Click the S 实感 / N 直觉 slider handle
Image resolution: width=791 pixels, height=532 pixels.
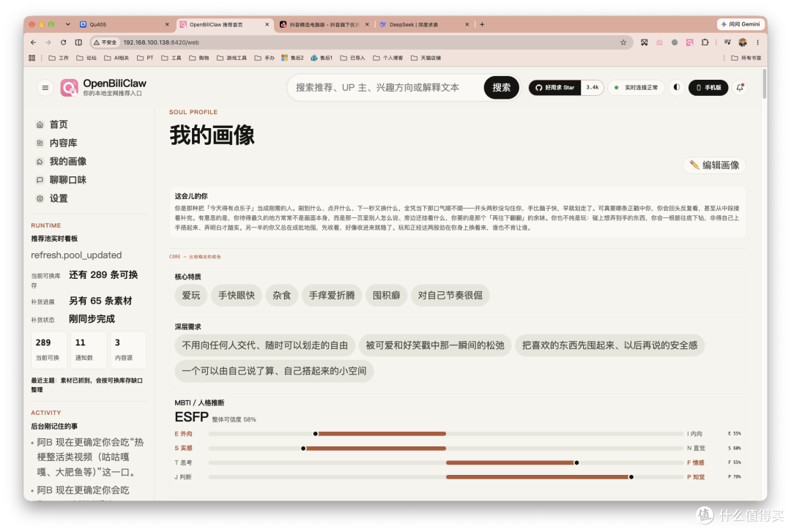pyautogui.click(x=303, y=449)
